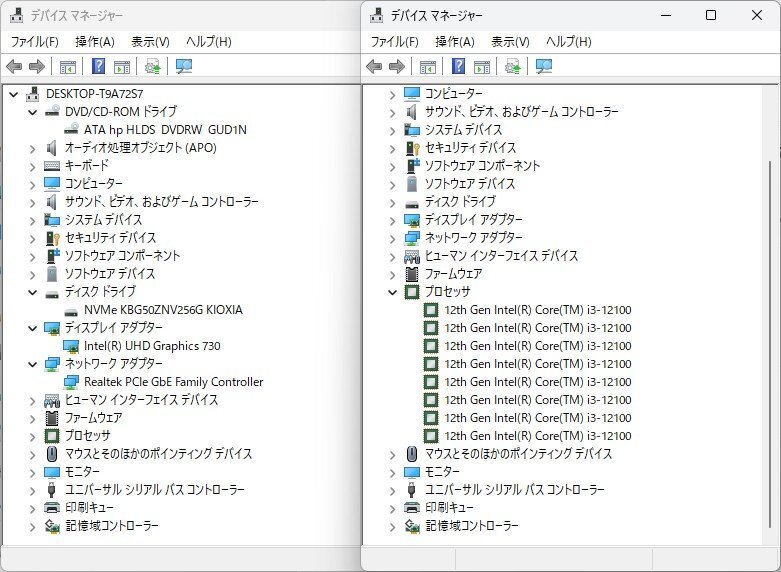
Task: Select ヒューマン インターフェイス デバイス in right window
Action: pos(501,256)
